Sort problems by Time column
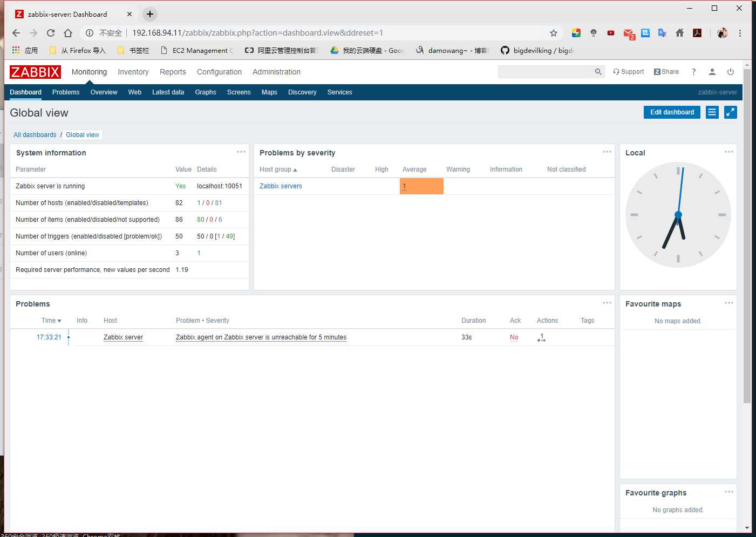This screenshot has width=756, height=537. click(51, 321)
